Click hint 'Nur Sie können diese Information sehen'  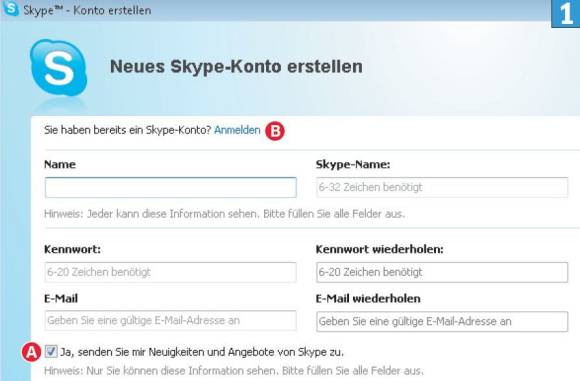pos(182,371)
